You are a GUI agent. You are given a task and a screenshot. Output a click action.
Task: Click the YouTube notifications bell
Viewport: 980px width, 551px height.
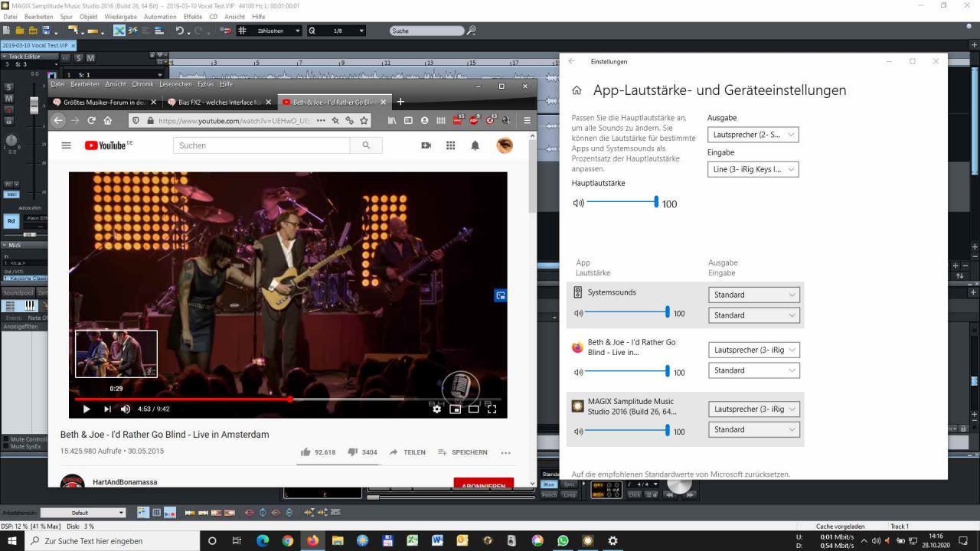tap(475, 145)
